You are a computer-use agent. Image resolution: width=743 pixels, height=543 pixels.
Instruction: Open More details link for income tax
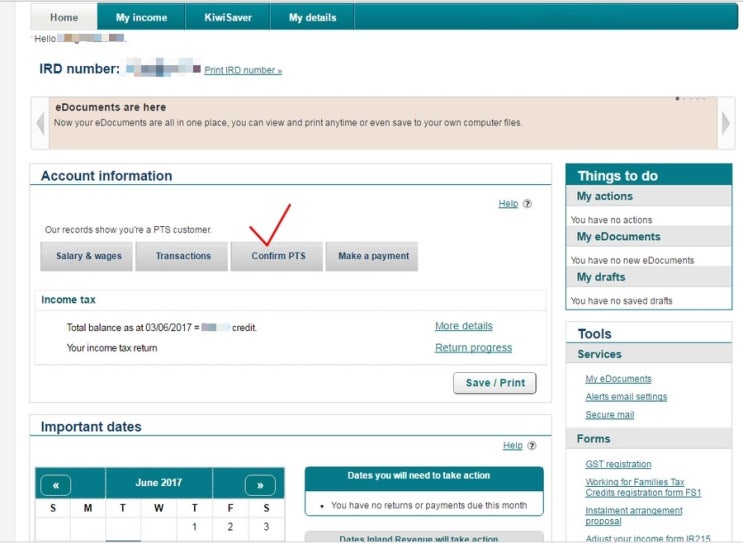[x=464, y=326]
